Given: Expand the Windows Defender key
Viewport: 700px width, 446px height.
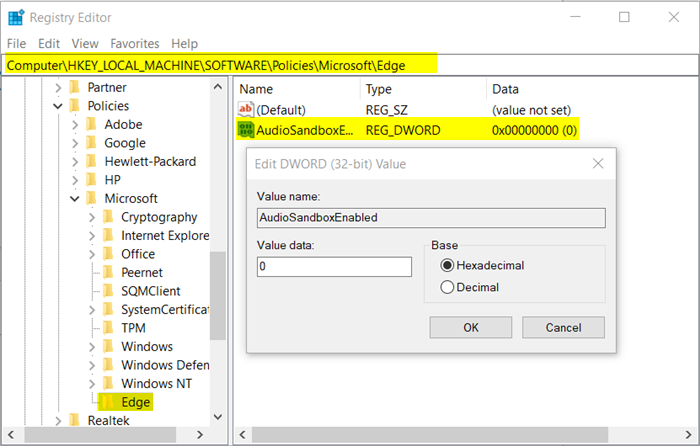Looking at the screenshot, I should 91,365.
